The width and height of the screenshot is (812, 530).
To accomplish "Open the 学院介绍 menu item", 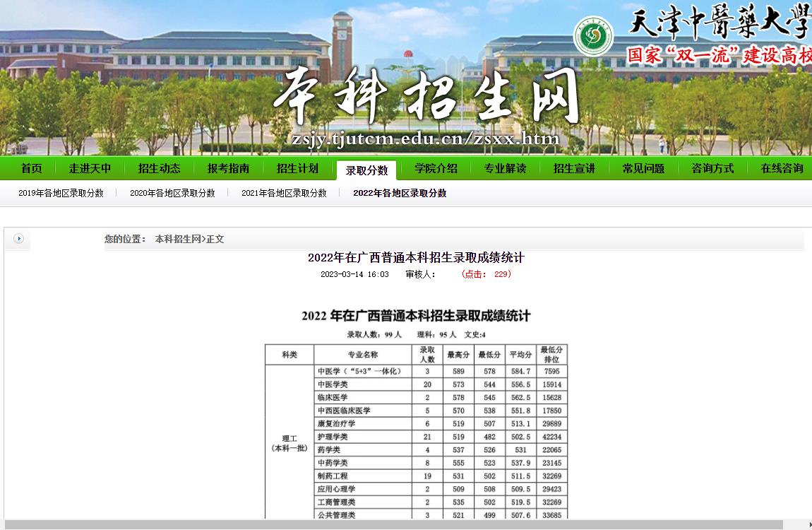I will (436, 168).
